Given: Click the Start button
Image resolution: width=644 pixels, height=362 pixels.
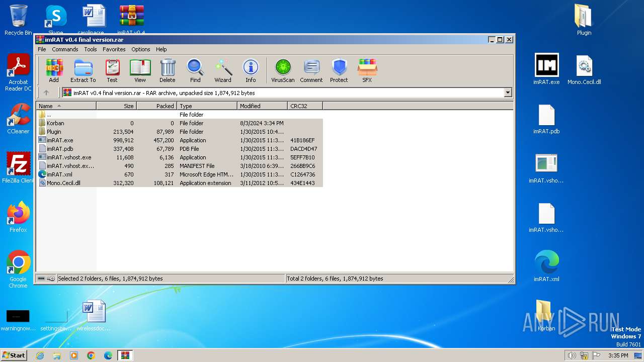Looking at the screenshot, I should [14, 355].
